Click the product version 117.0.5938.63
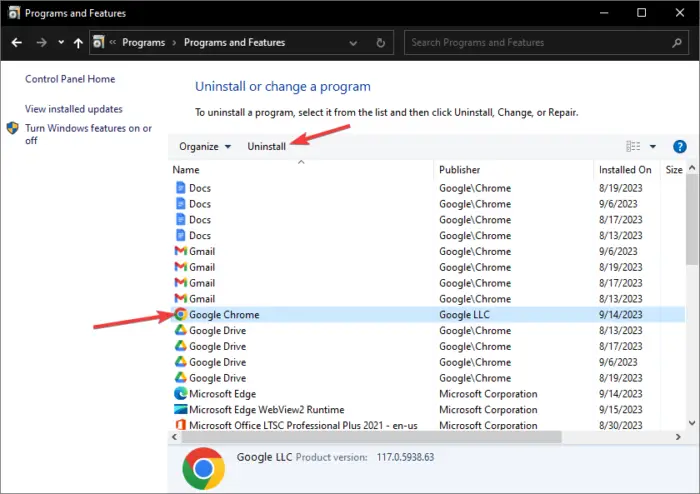 click(x=405, y=457)
